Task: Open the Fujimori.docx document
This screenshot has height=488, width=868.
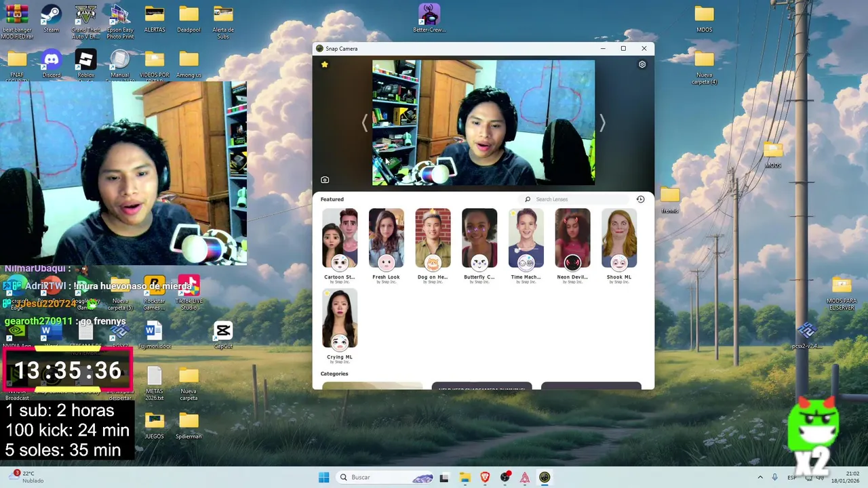Action: click(x=154, y=335)
